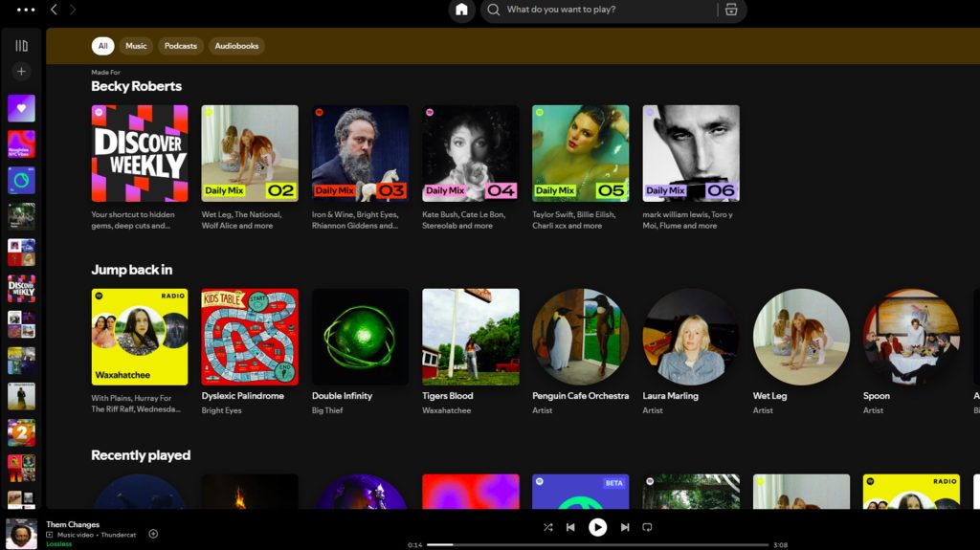Viewport: 980px width, 550px height.
Task: Select the Music filter tab
Action: pos(137,46)
